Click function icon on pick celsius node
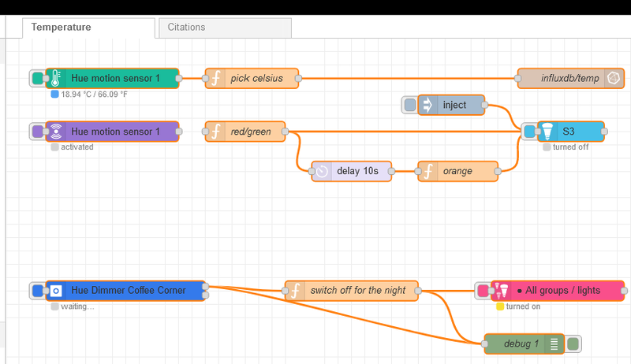Image resolution: width=631 pixels, height=364 pixels. click(x=215, y=78)
